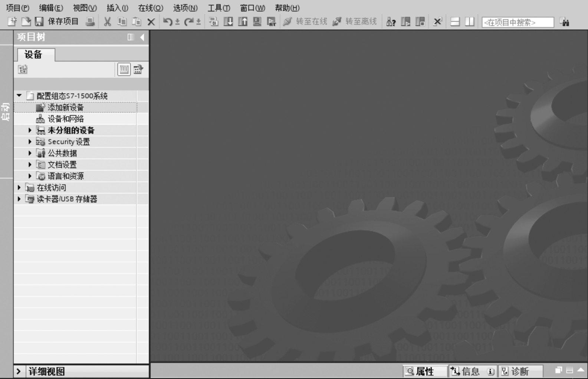Click the overview list view icon in project tree
This screenshot has height=379, width=588.
[124, 69]
